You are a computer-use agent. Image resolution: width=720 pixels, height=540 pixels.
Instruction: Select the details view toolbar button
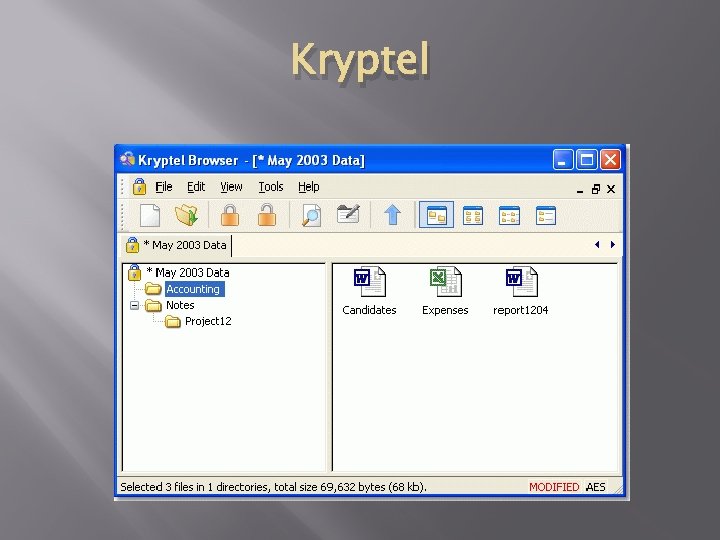pos(546,215)
